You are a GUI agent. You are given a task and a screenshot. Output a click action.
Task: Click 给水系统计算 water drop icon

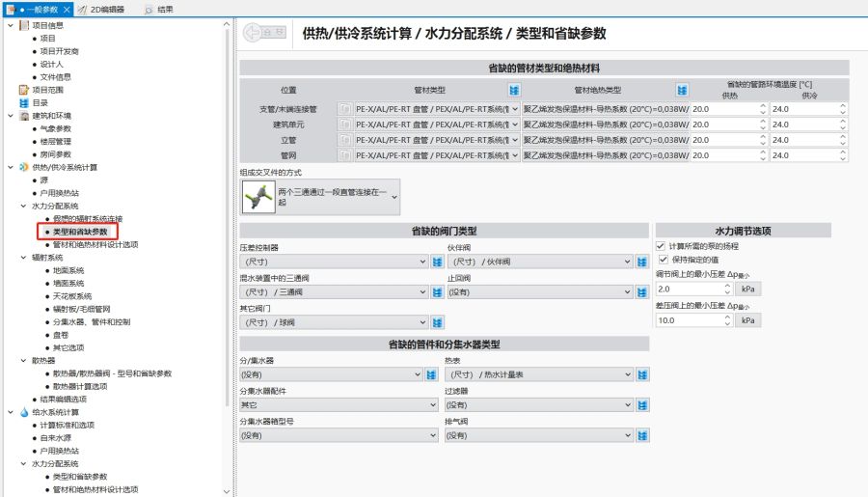[x=24, y=412]
